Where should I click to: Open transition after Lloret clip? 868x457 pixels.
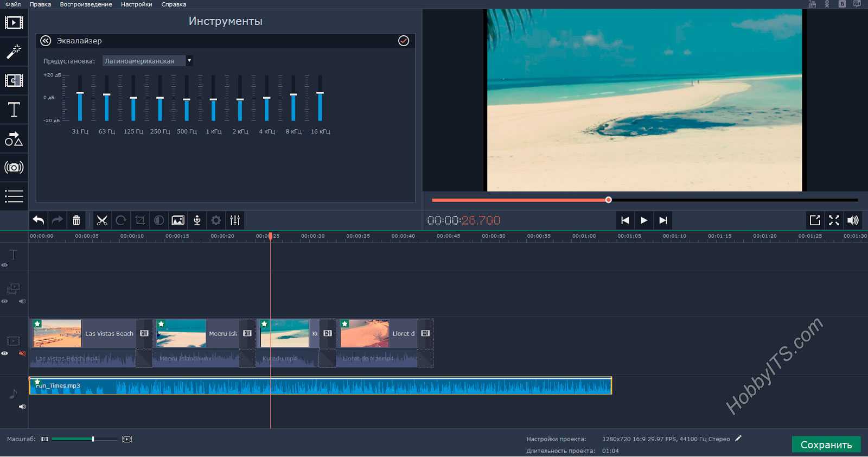(x=425, y=333)
